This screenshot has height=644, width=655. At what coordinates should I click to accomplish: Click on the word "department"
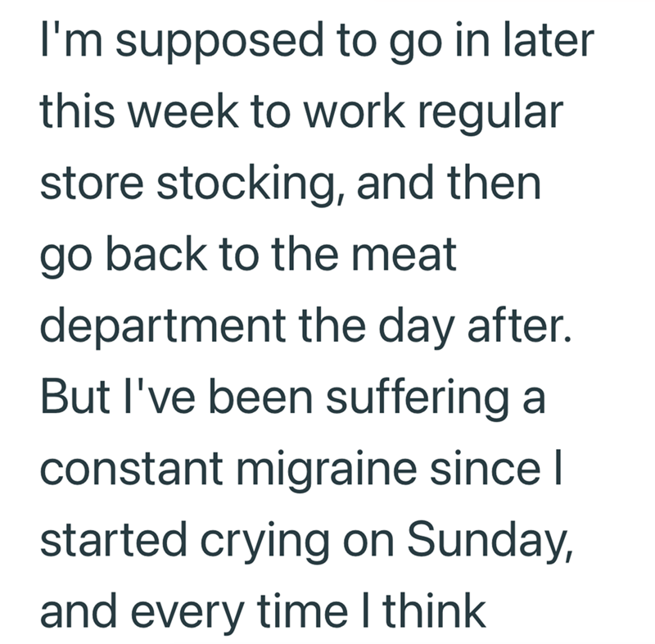click(163, 326)
